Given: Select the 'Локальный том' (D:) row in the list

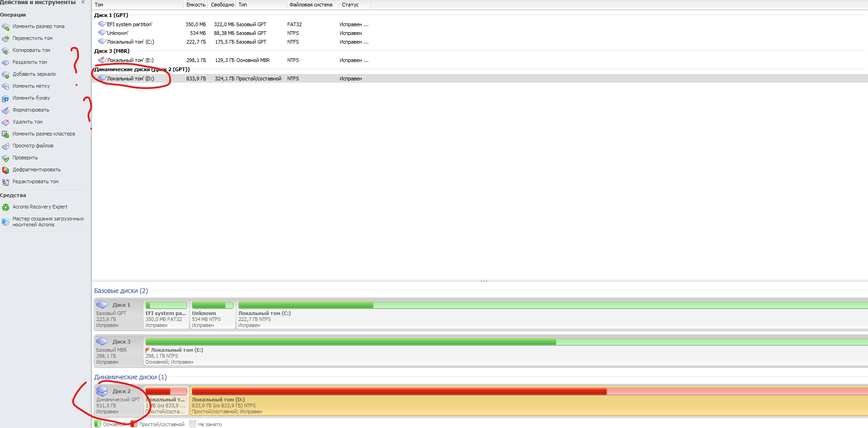Looking at the screenshot, I should [480, 79].
